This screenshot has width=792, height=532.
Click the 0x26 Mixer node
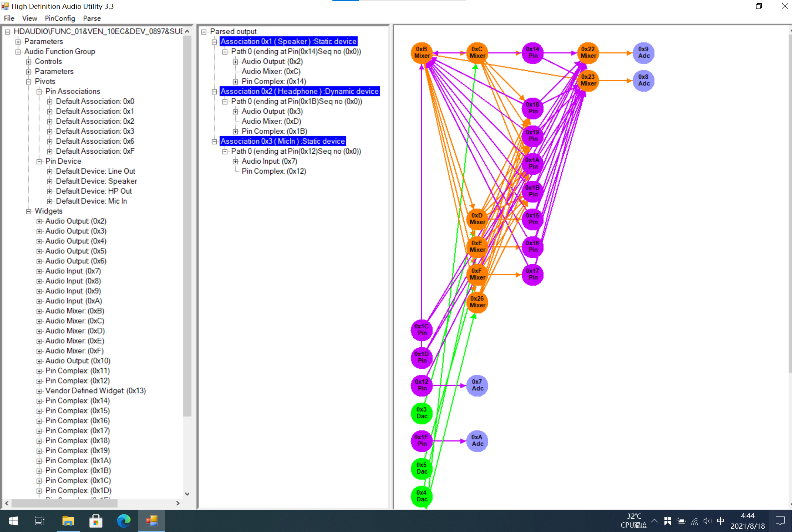[x=477, y=302]
